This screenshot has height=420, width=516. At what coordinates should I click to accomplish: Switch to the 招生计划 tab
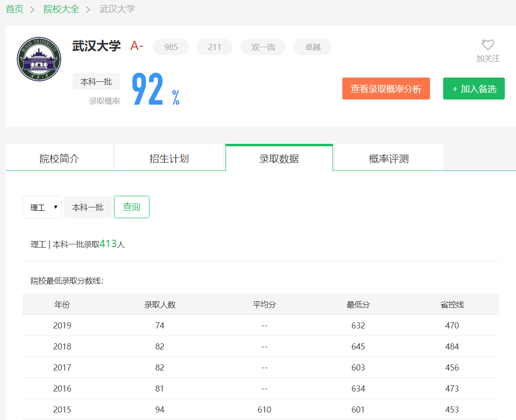tap(169, 158)
